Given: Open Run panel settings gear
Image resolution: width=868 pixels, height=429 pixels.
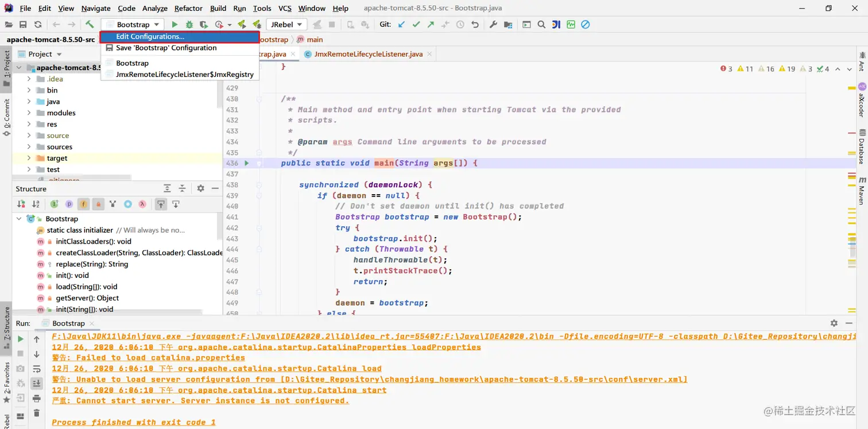Looking at the screenshot, I should [834, 323].
